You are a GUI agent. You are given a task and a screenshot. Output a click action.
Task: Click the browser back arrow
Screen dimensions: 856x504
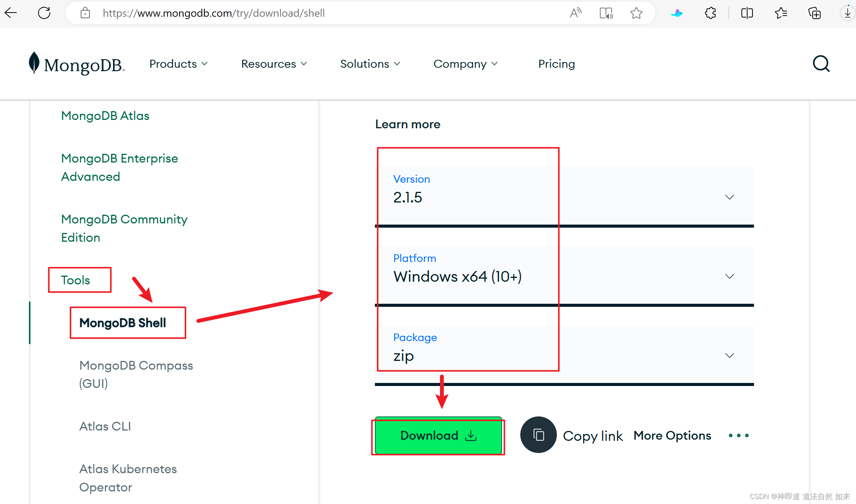point(11,13)
